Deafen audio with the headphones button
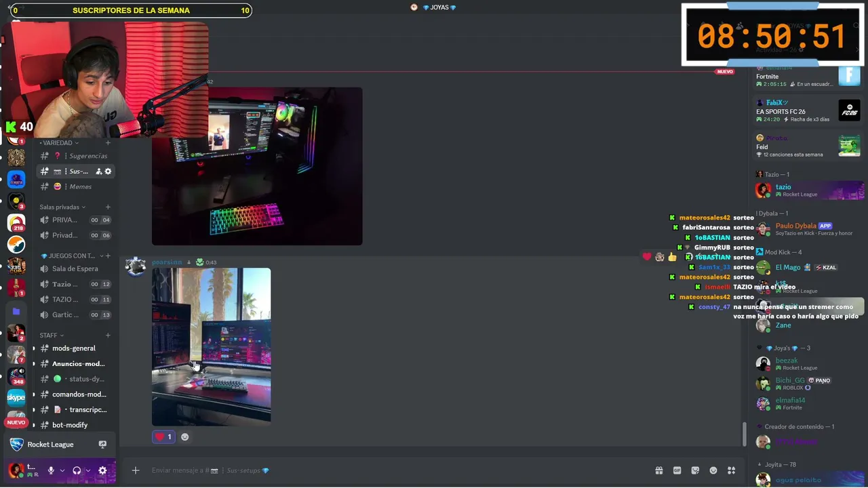The width and height of the screenshot is (868, 488). pos(77,470)
